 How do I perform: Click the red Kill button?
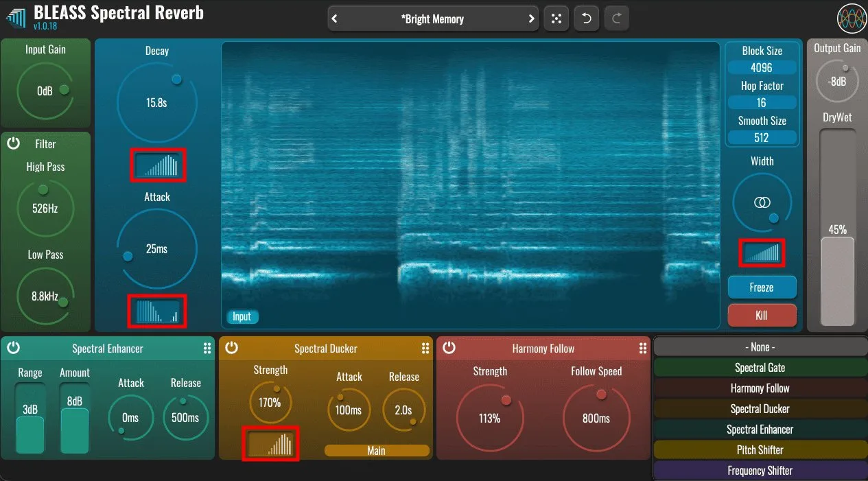click(x=762, y=316)
